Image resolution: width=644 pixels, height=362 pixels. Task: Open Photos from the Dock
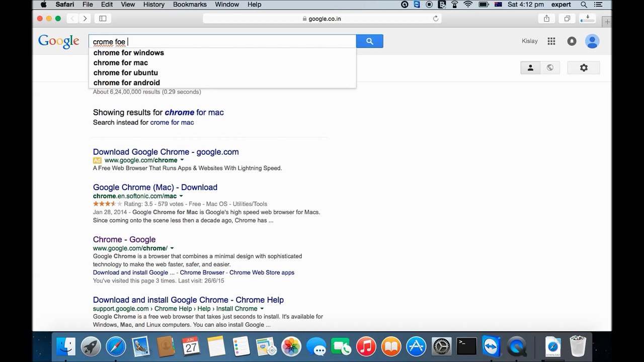pyautogui.click(x=291, y=346)
